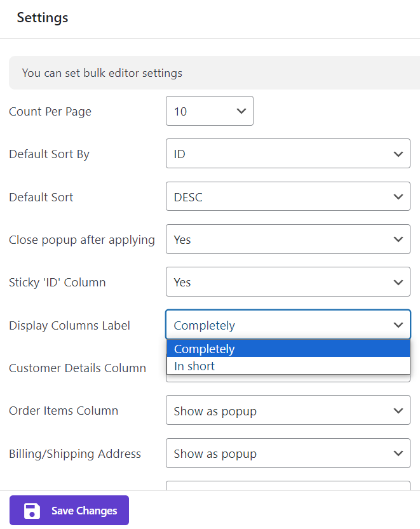Open Close popup after applying dropdown
The image size is (420, 529).
(x=287, y=240)
